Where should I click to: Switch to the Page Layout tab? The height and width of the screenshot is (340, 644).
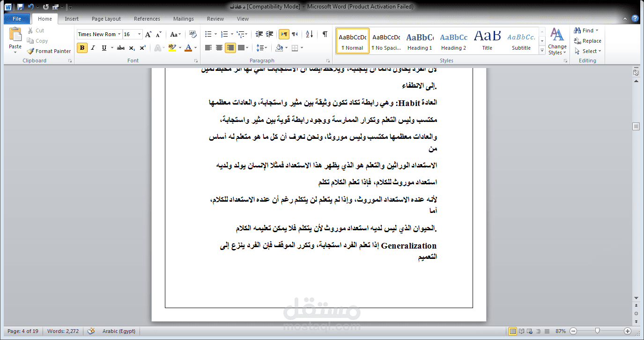coord(106,19)
